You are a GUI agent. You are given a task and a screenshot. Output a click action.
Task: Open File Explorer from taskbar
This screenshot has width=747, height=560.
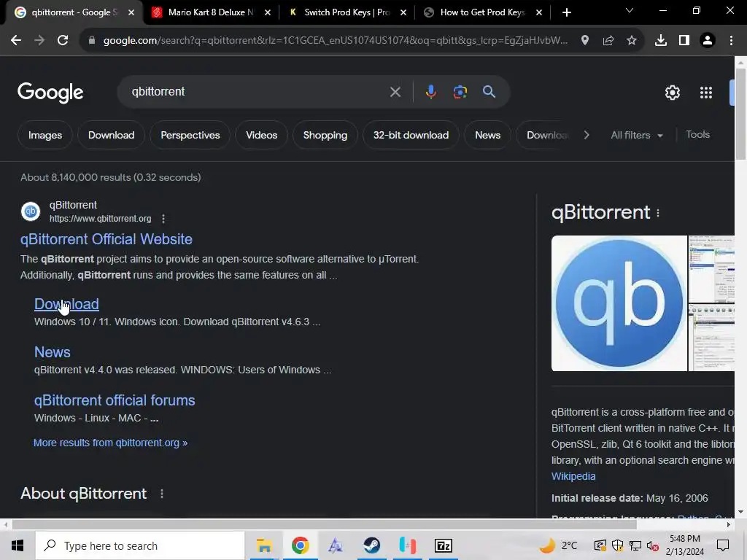(264, 545)
